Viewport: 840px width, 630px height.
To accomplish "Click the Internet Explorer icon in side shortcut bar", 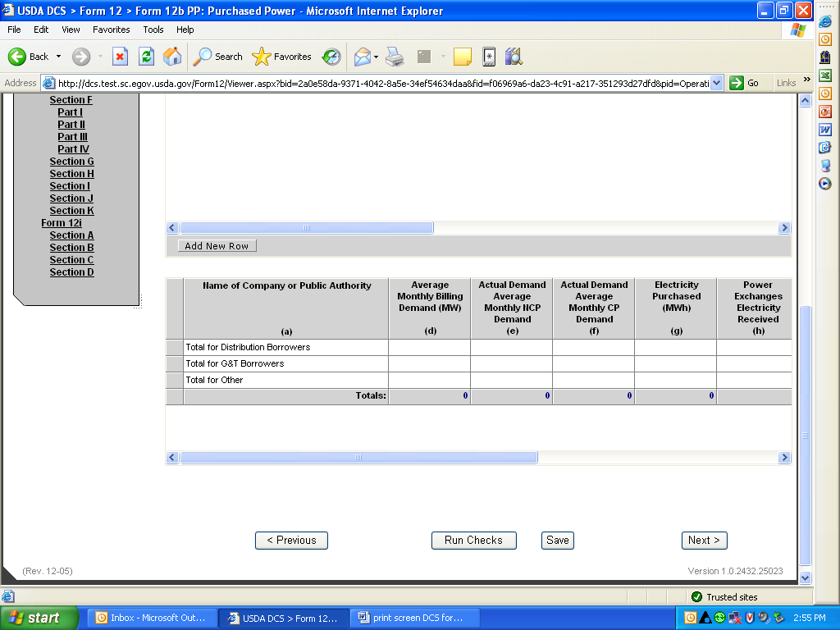I will [825, 21].
